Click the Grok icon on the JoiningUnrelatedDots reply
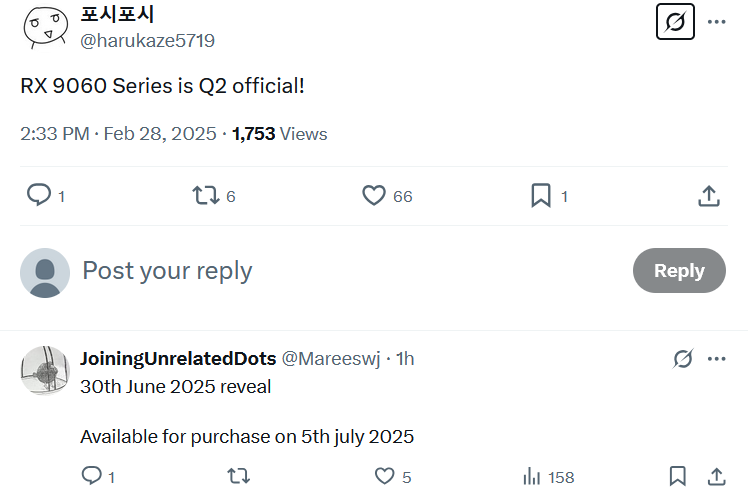 click(x=683, y=359)
